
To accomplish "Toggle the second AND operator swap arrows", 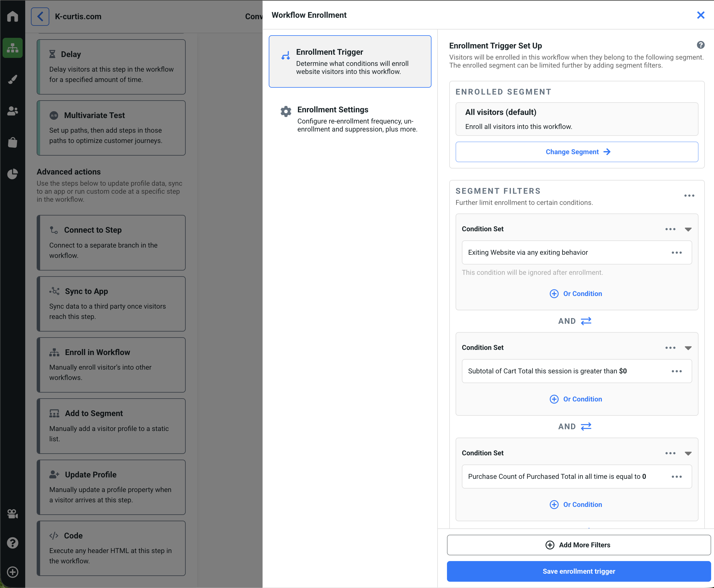I will click(x=586, y=426).
